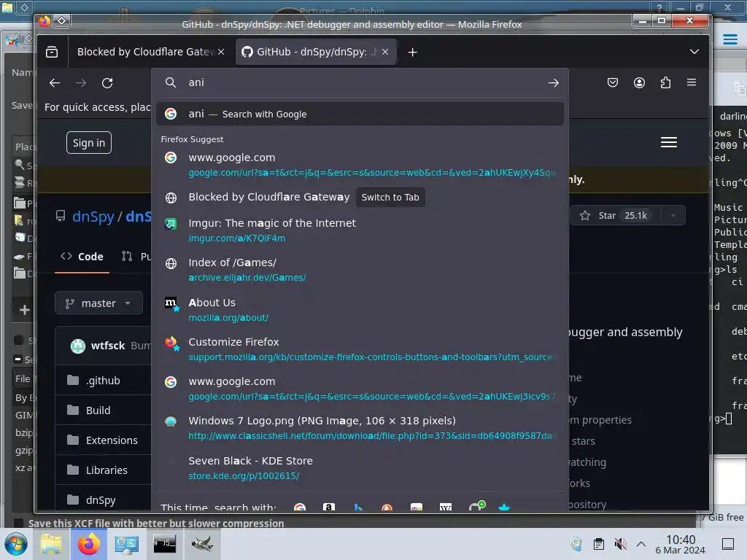Open the GitHub page hamburger menu

pyautogui.click(x=669, y=142)
